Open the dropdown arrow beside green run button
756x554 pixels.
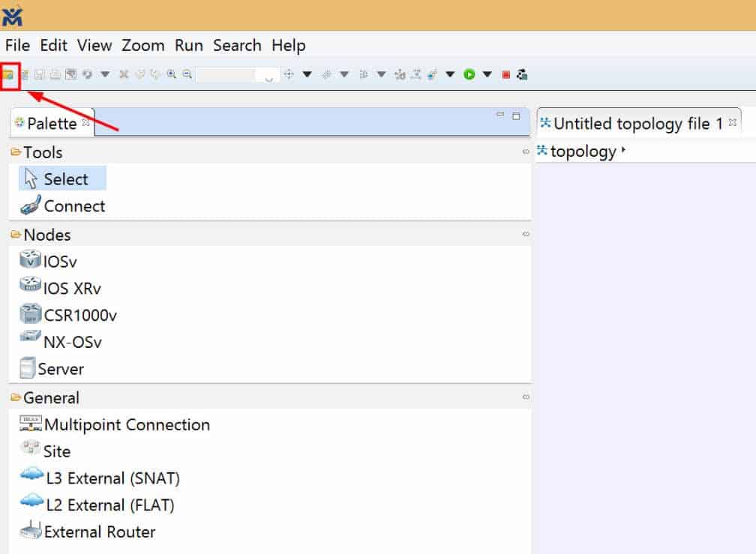(x=487, y=74)
